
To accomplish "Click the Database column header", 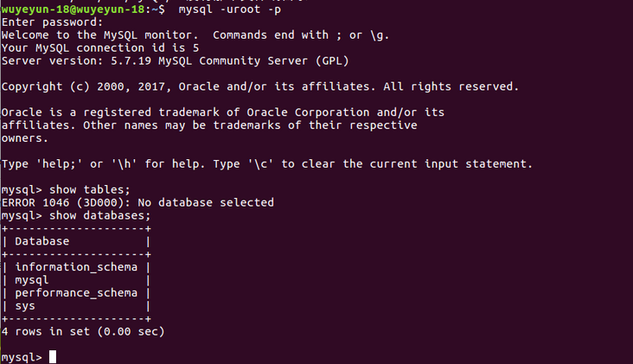I will pyautogui.click(x=42, y=241).
